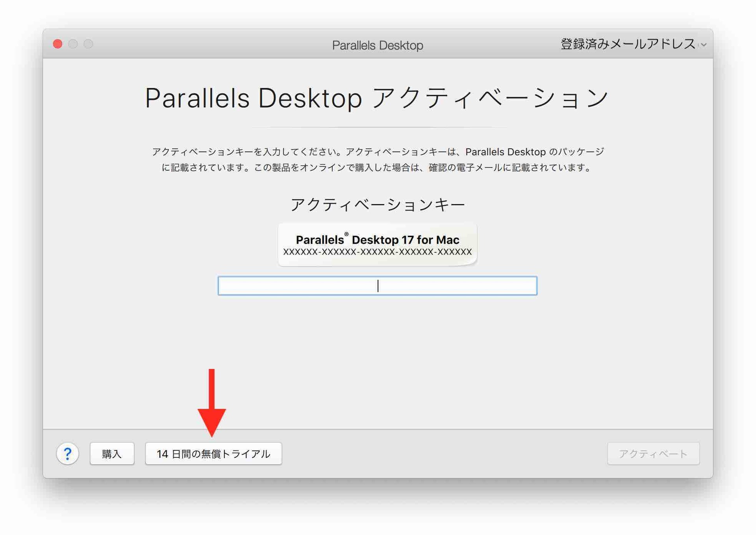Click the Parallels Desktop 17 for Mac key sample card
This screenshot has height=535, width=756.
click(377, 245)
